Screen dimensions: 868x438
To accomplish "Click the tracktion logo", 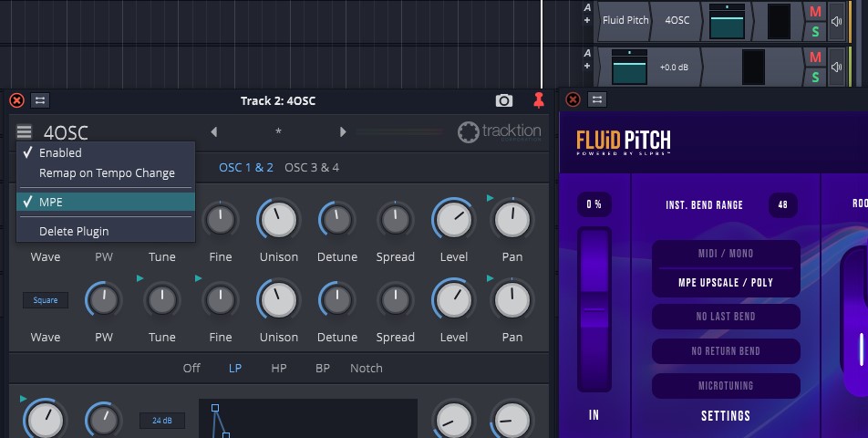I will tap(500, 131).
